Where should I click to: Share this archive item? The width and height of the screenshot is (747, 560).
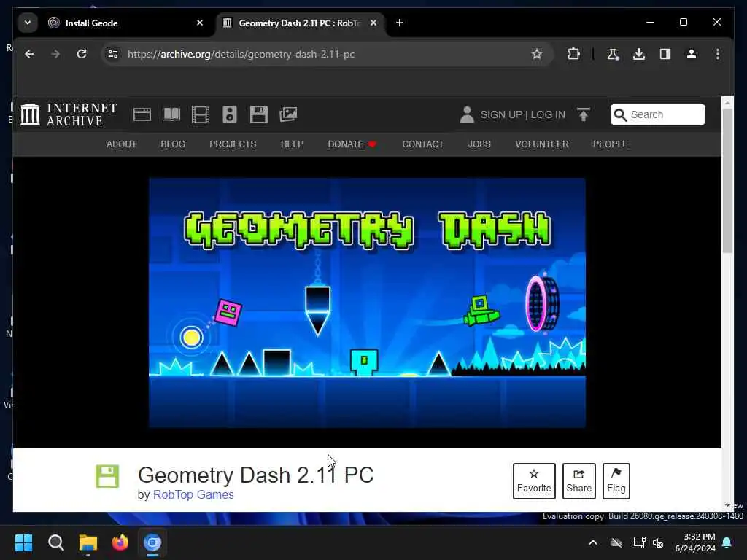[578, 481]
